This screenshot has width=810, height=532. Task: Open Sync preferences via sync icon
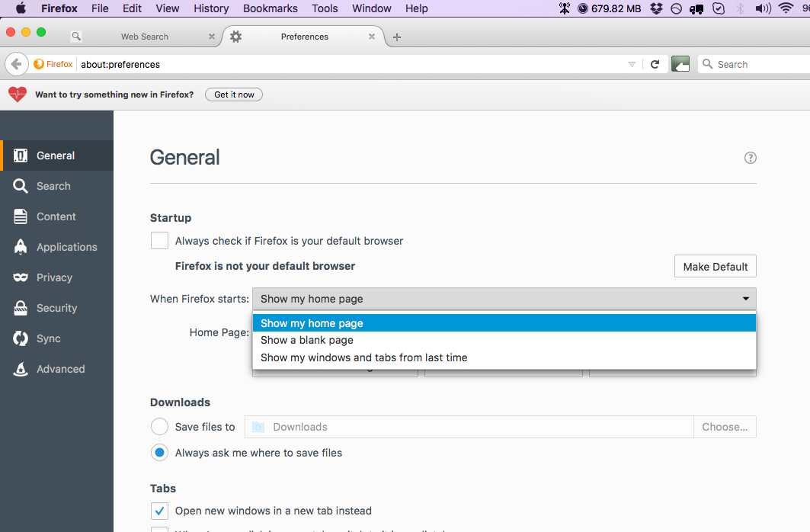pos(21,338)
